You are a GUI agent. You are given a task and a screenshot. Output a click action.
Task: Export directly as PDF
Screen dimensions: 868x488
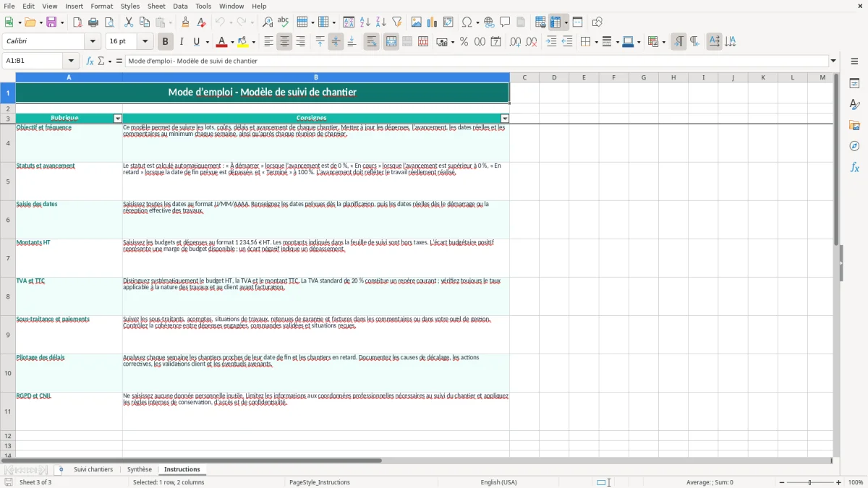(77, 22)
